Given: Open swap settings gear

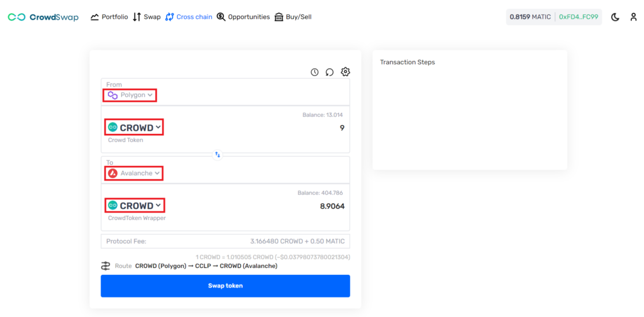Looking at the screenshot, I should 345,72.
